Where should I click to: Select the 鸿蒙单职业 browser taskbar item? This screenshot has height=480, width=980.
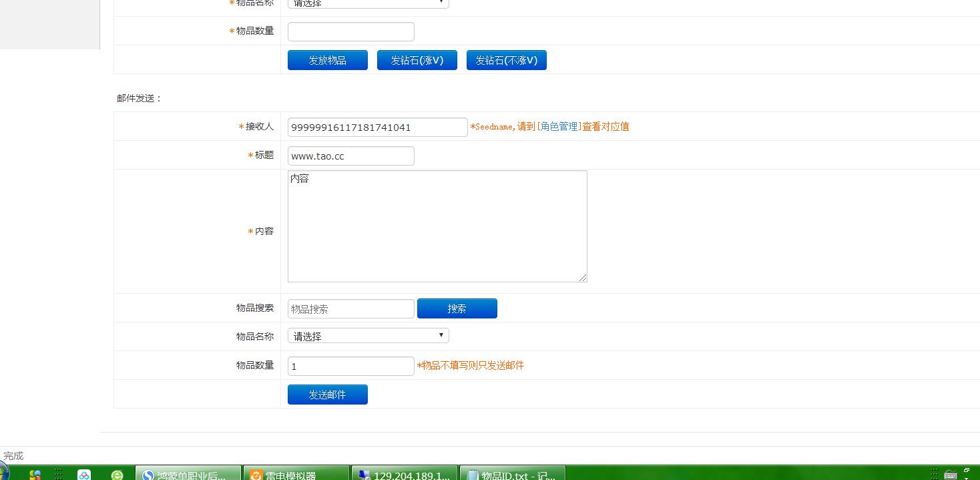click(x=188, y=474)
